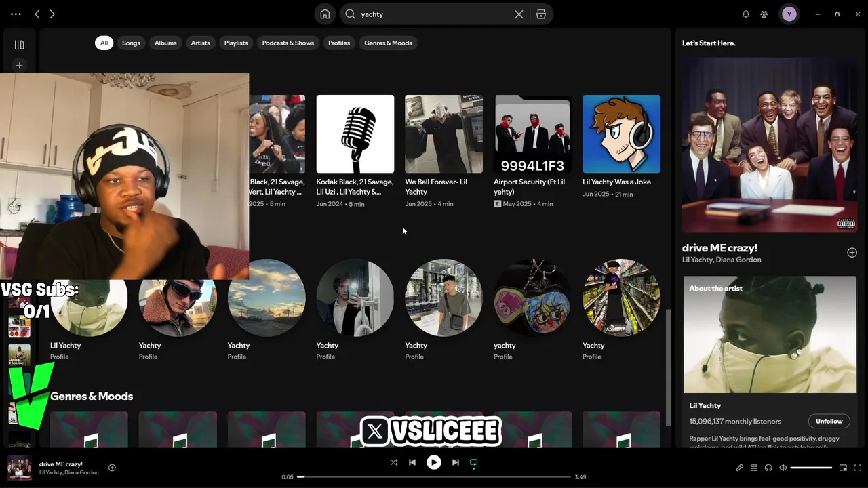Select the Playlists filter chip
The width and height of the screenshot is (868, 488).
pyautogui.click(x=236, y=43)
